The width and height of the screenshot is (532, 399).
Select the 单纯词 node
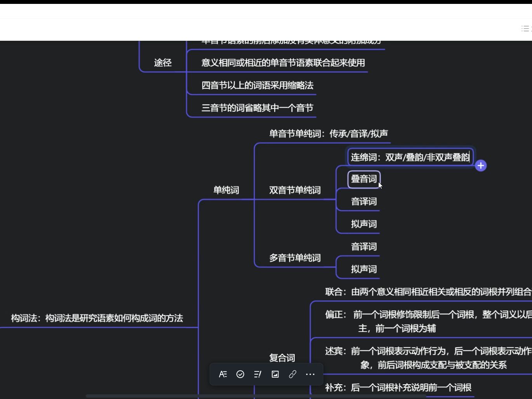[226, 190]
